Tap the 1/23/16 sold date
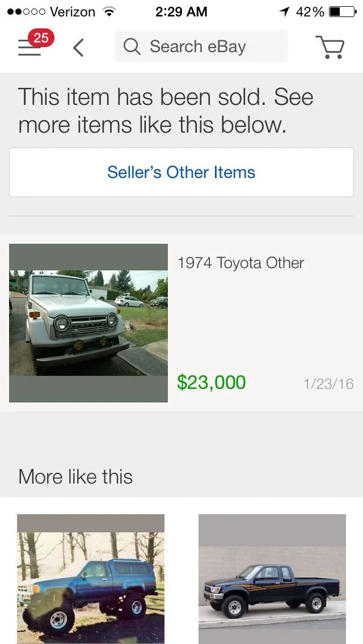363x644 pixels. point(328,384)
